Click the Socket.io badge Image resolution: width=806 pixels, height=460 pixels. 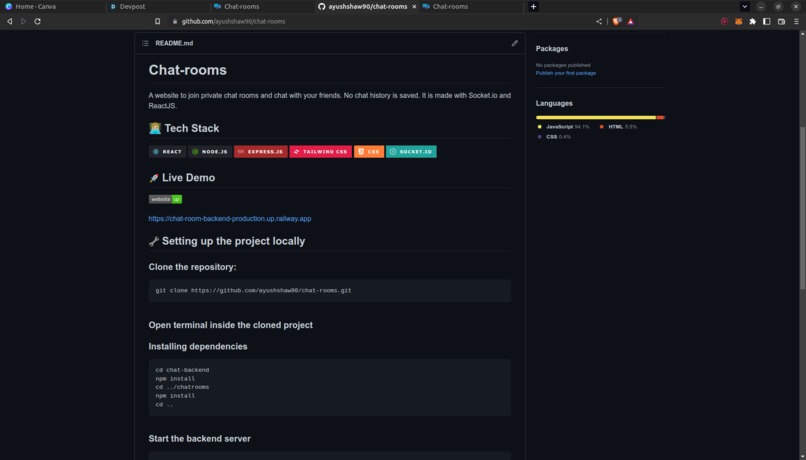(411, 152)
